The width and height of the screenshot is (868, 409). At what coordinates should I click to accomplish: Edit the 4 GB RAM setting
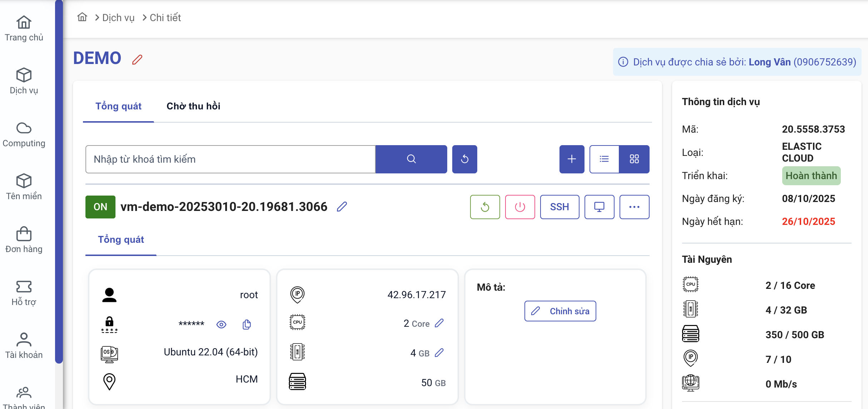(x=439, y=353)
